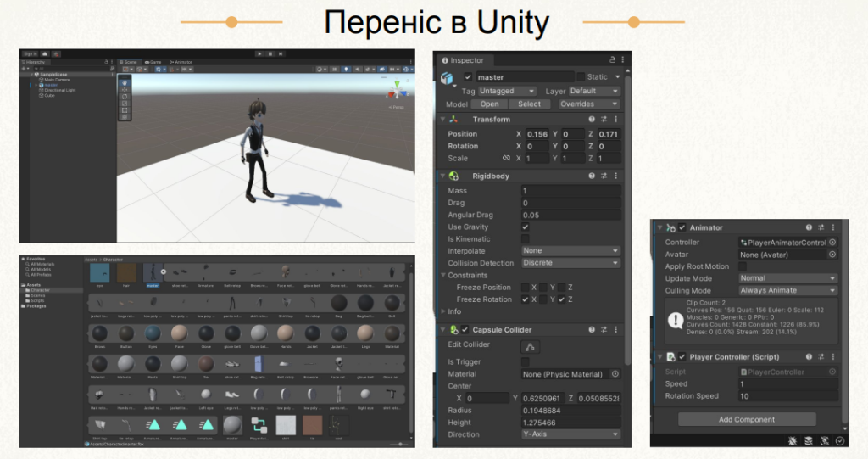The height and width of the screenshot is (459, 868).
Task: Click the Hierarchy search-by-type icon
Action: [113, 68]
